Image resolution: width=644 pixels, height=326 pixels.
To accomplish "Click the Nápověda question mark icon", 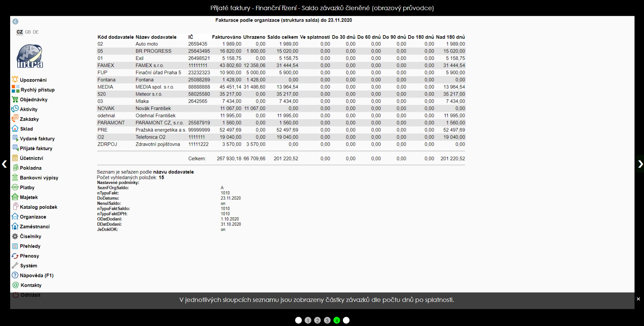I will [x=15, y=275].
